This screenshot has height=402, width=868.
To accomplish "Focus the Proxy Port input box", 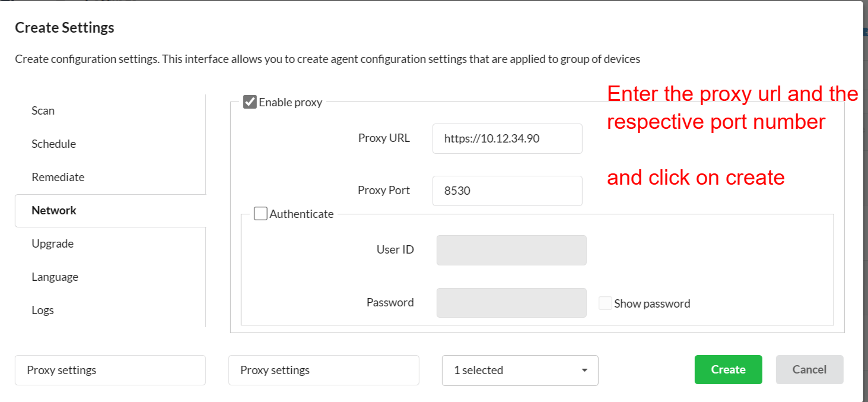I will (507, 191).
